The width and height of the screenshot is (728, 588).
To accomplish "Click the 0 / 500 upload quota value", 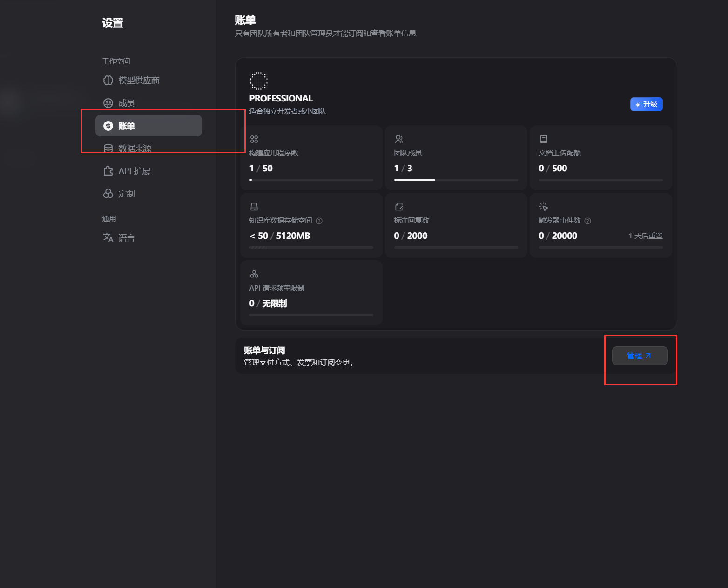I will coord(553,169).
